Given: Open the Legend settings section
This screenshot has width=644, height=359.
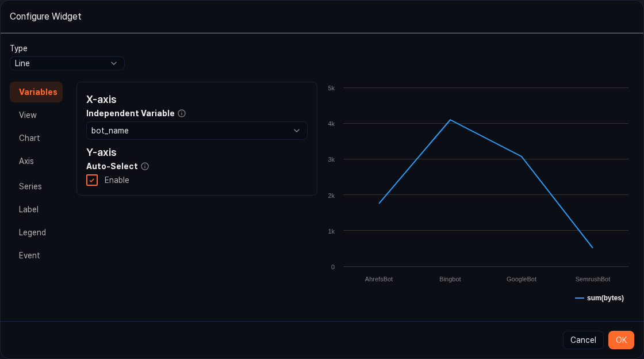Looking at the screenshot, I should click(x=32, y=232).
